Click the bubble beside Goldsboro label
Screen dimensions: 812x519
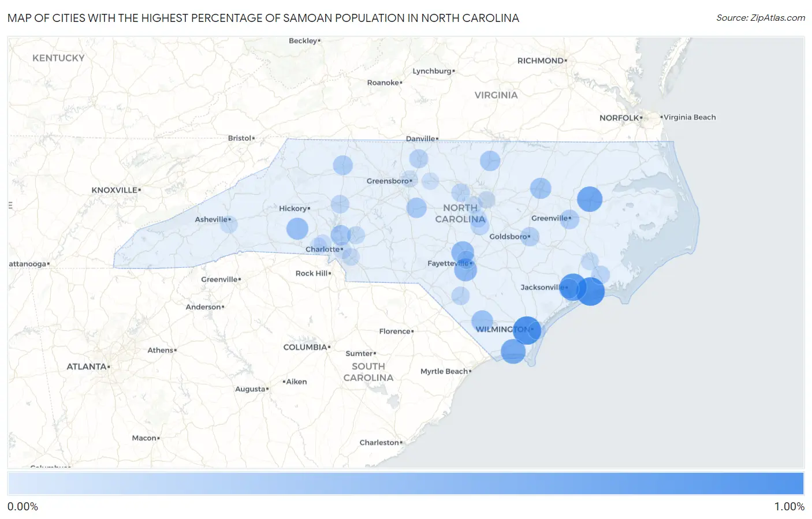[x=530, y=236]
